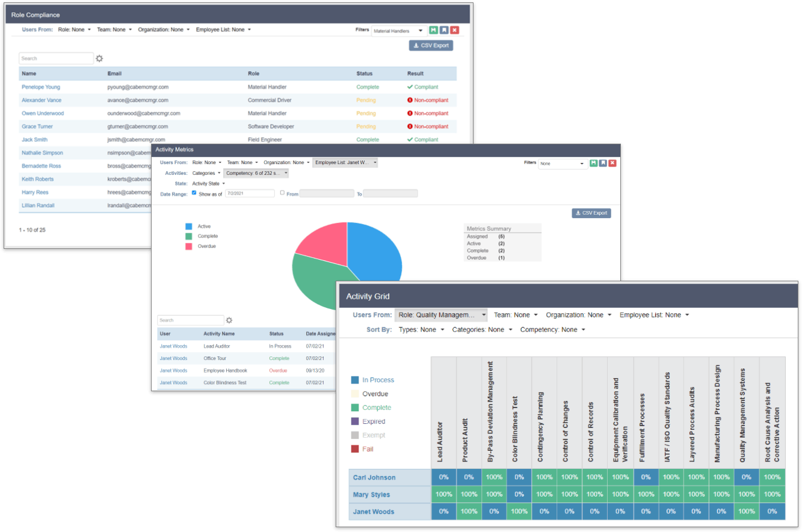The width and height of the screenshot is (802, 532).
Task: Click CSV Export button in Role Compliance
Action: point(431,45)
